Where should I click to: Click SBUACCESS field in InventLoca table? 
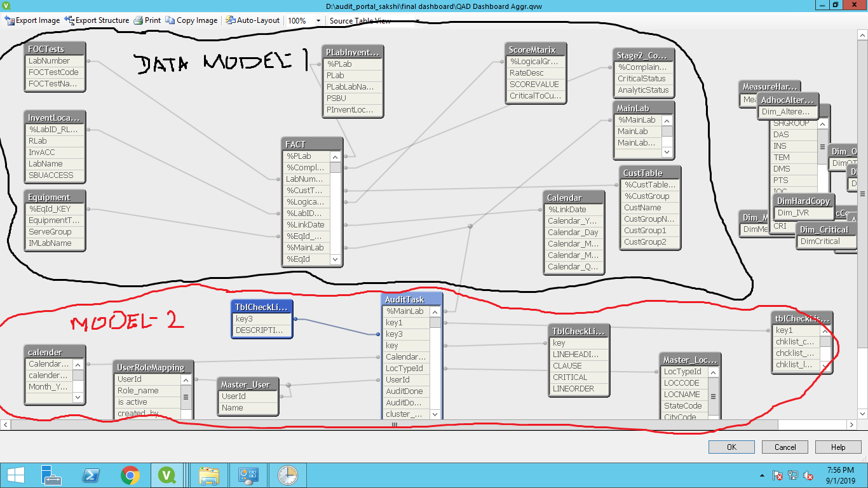click(x=55, y=175)
